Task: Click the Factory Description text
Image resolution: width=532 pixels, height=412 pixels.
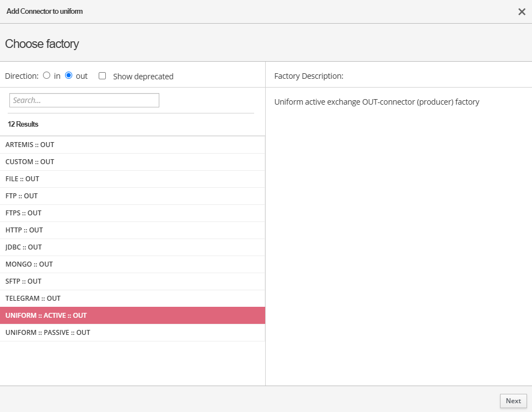Action: pos(377,102)
